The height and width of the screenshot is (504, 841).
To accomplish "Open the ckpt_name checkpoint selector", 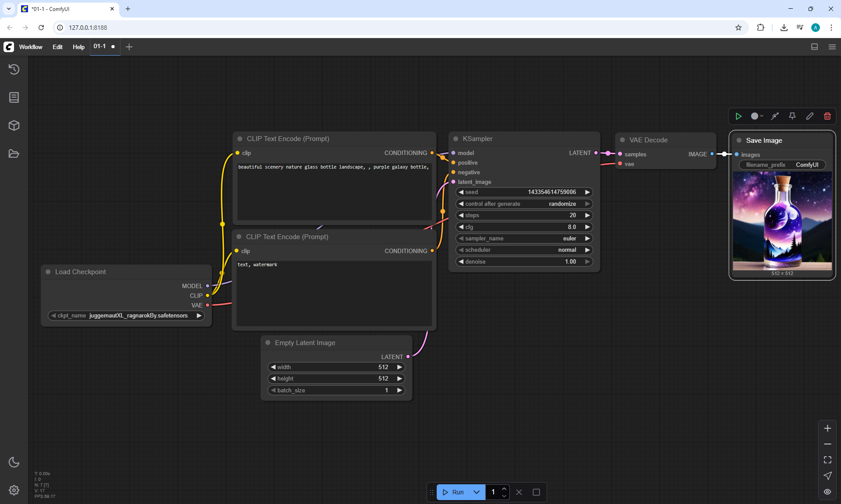I will [x=126, y=315].
